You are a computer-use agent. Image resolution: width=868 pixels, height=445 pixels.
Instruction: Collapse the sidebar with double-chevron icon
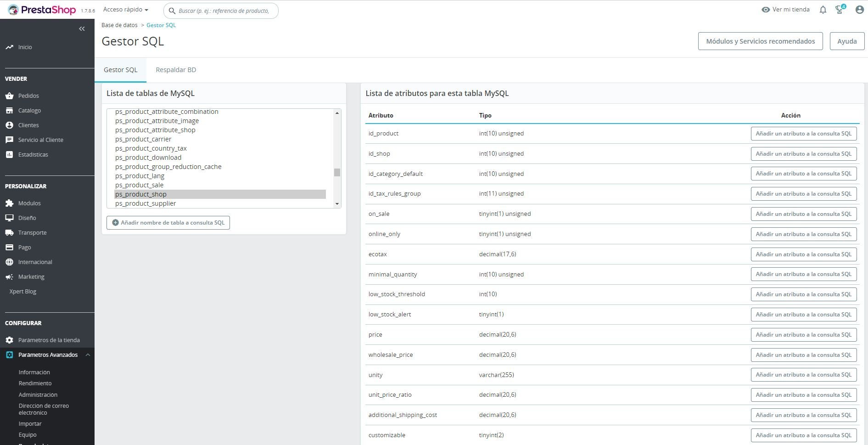point(82,29)
